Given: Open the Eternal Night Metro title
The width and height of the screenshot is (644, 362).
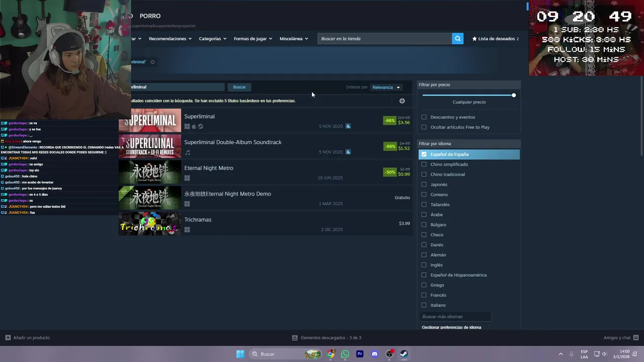Looking at the screenshot, I should [209, 168].
